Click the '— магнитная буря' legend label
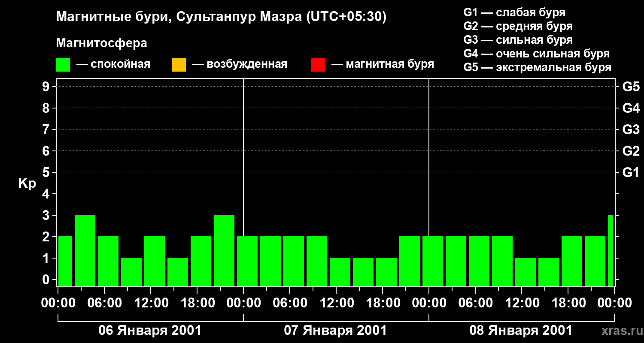This screenshot has height=343, width=644. 383,64
